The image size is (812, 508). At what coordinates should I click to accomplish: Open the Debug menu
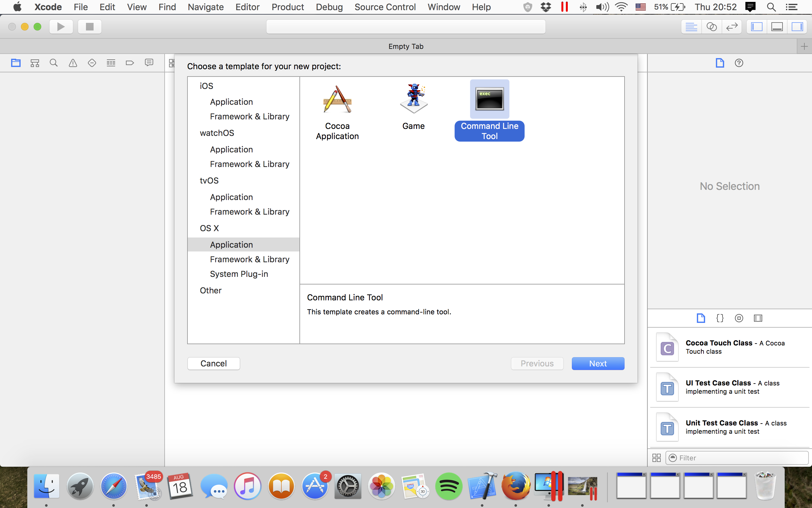[329, 7]
